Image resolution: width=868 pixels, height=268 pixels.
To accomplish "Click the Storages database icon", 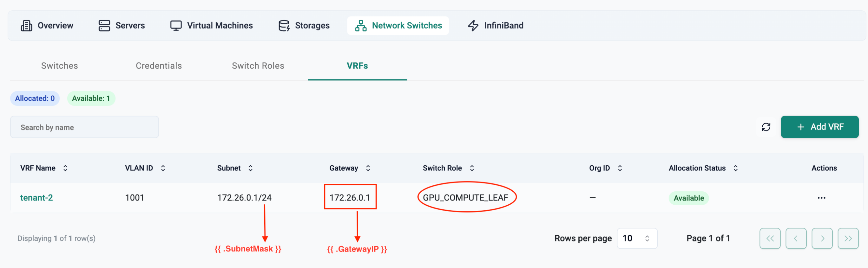I will coord(284,26).
